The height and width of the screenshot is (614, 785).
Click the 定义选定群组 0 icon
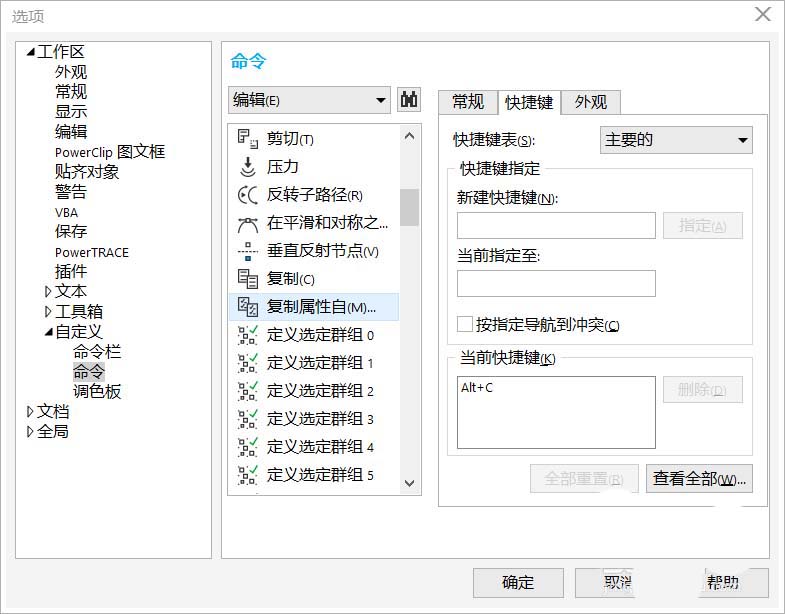[247, 335]
